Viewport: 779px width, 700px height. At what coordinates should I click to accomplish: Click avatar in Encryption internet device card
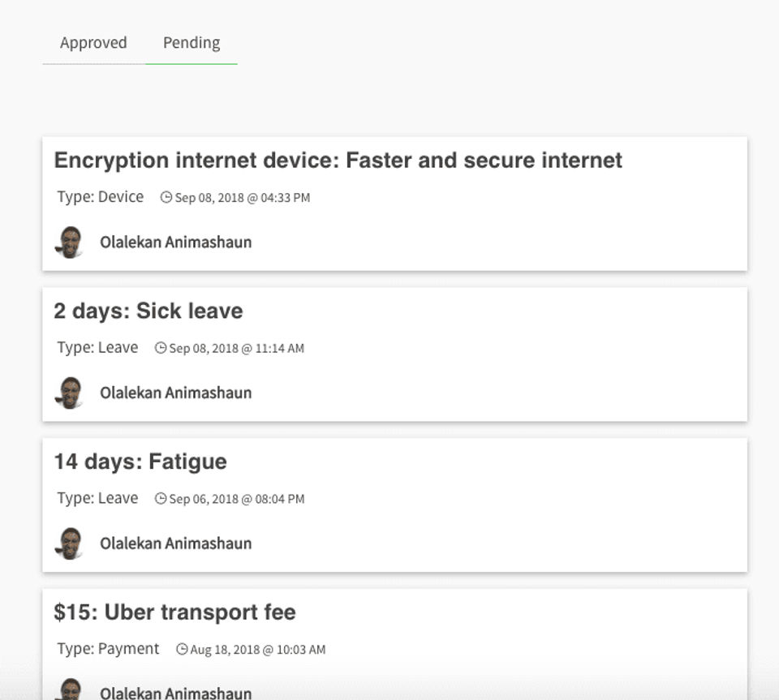pos(70,243)
